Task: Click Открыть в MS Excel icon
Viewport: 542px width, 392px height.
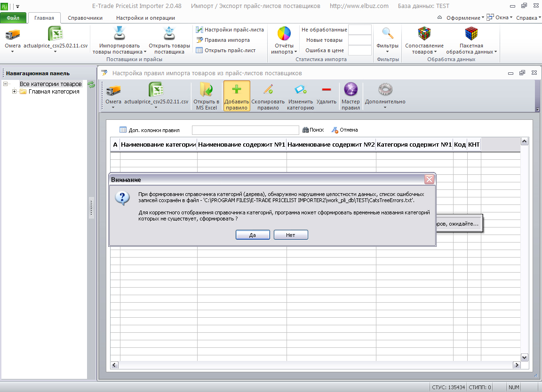Action: point(207,90)
